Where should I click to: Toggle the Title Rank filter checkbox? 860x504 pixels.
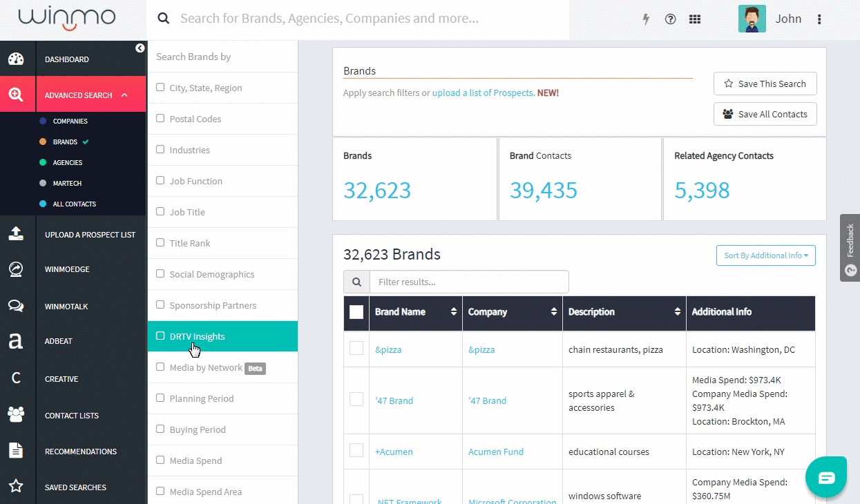coord(160,243)
